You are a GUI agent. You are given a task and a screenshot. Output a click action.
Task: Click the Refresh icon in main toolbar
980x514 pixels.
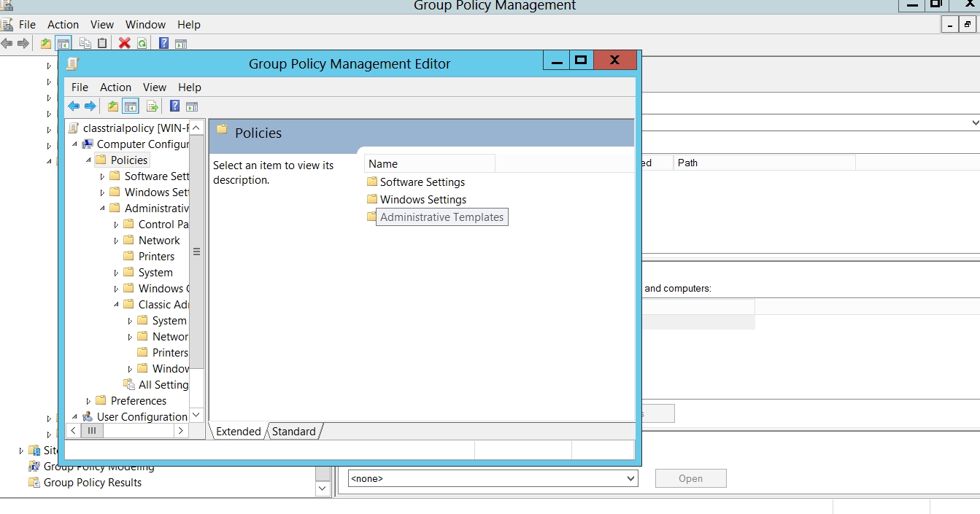coord(142,44)
